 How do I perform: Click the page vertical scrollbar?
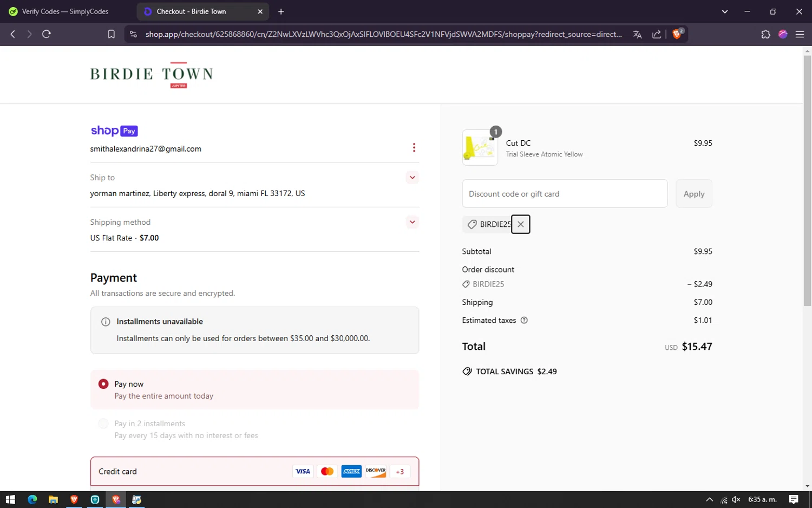(807, 181)
